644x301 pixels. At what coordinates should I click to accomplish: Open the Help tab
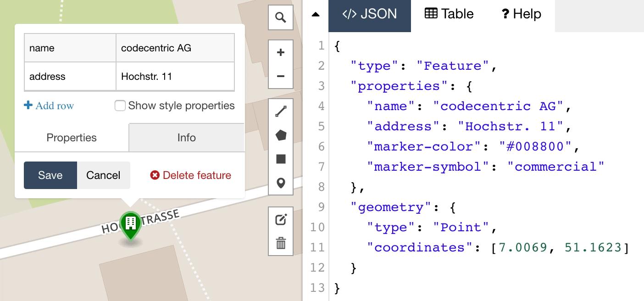pyautogui.click(x=521, y=14)
